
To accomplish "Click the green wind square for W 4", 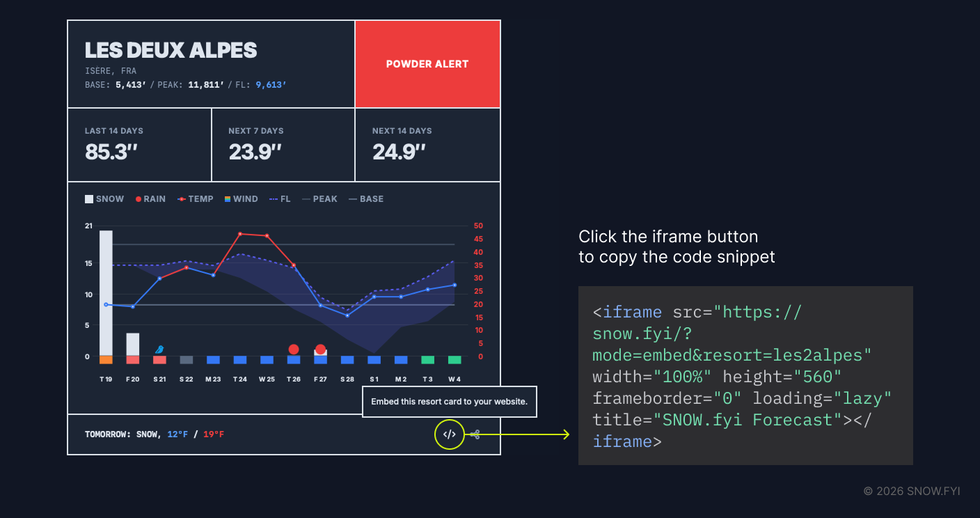I will 455,360.
